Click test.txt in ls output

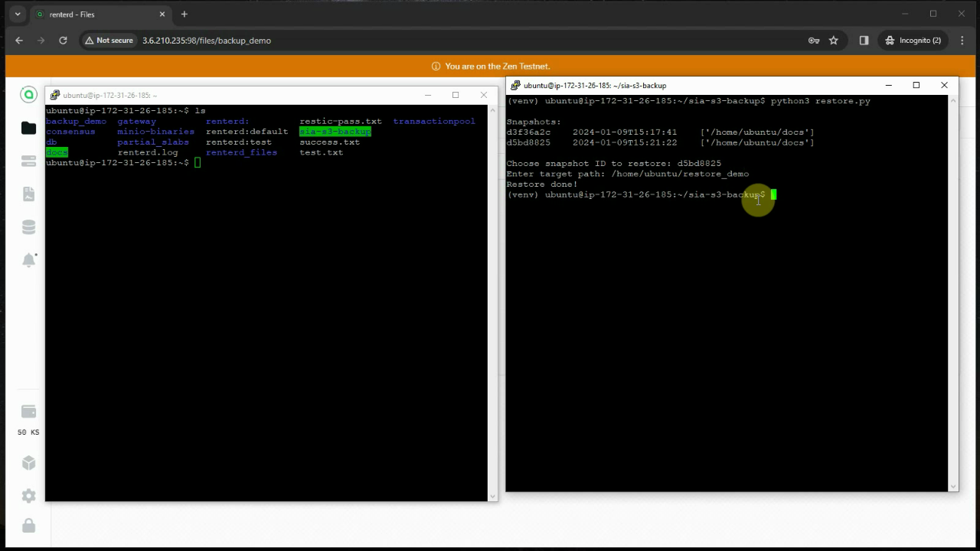[322, 152]
